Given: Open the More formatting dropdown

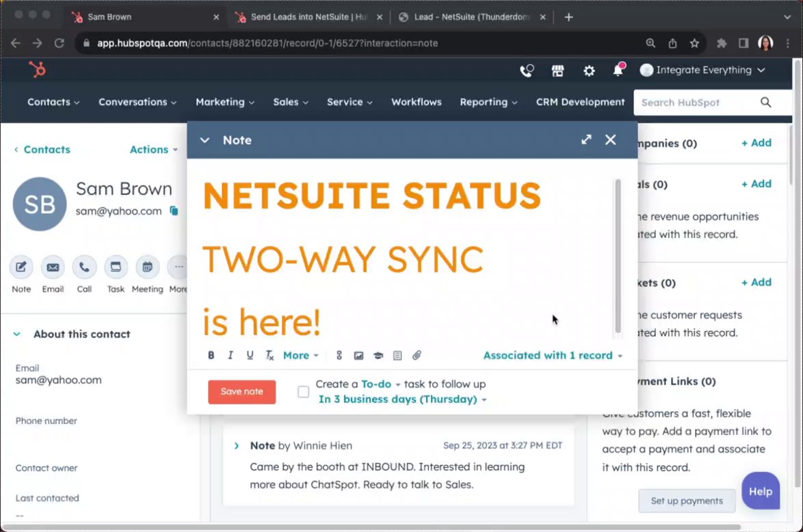Looking at the screenshot, I should pyautogui.click(x=301, y=356).
